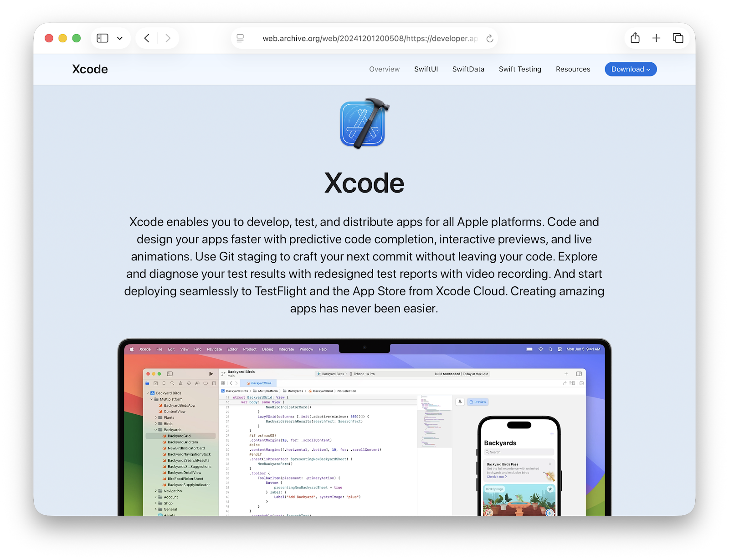Click the Xcode hammer app icon
The width and height of the screenshot is (729, 560).
[364, 123]
